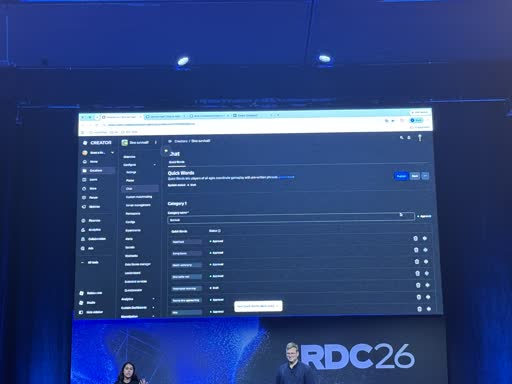Open the more options button beside Save
The image size is (512, 384).
425,176
